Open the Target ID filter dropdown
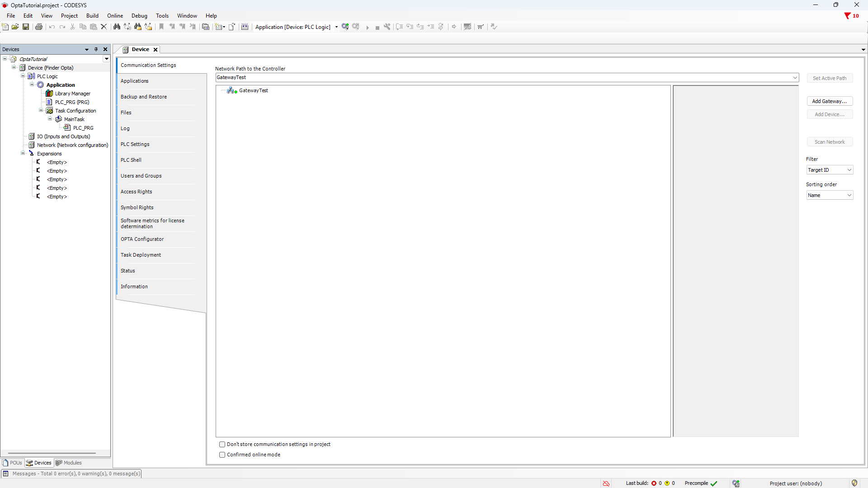This screenshot has height=488, width=868. 829,170
